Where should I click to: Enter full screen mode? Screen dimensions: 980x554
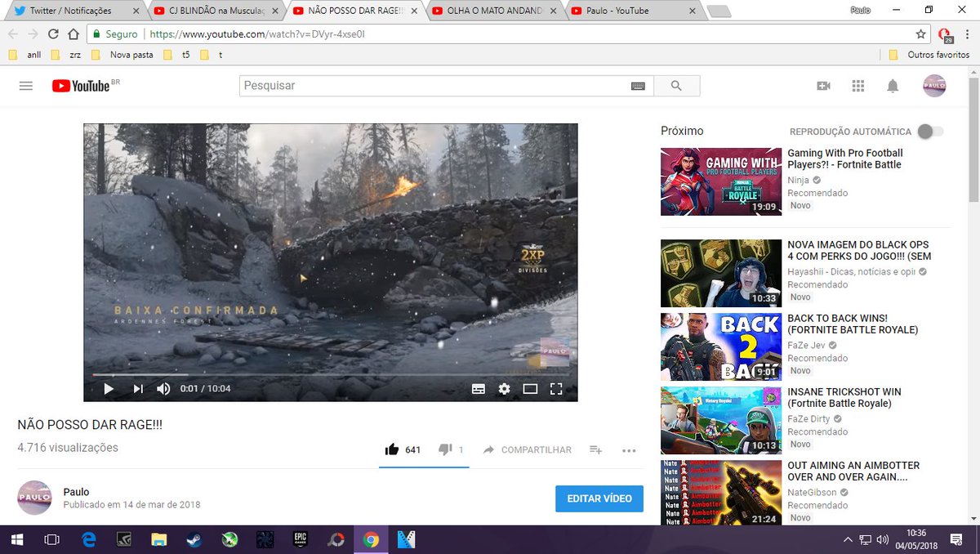tap(556, 389)
